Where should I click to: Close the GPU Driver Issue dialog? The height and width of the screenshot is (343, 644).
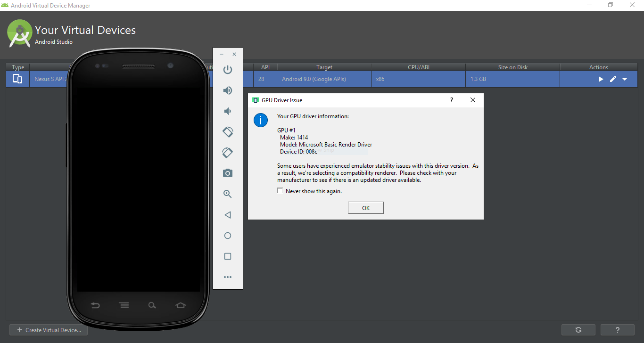coord(473,100)
